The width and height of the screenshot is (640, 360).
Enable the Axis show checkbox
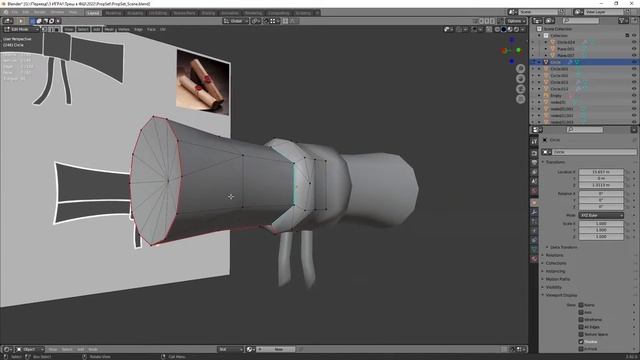[581, 312]
